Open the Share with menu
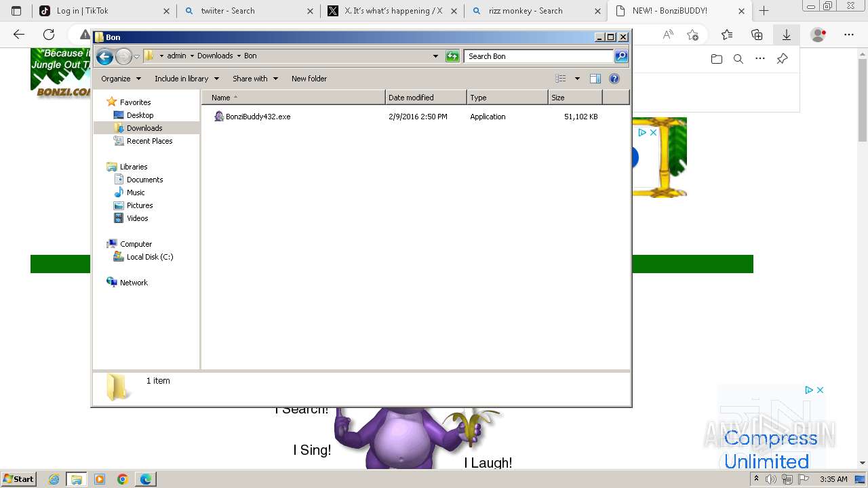The image size is (868, 488). (255, 79)
